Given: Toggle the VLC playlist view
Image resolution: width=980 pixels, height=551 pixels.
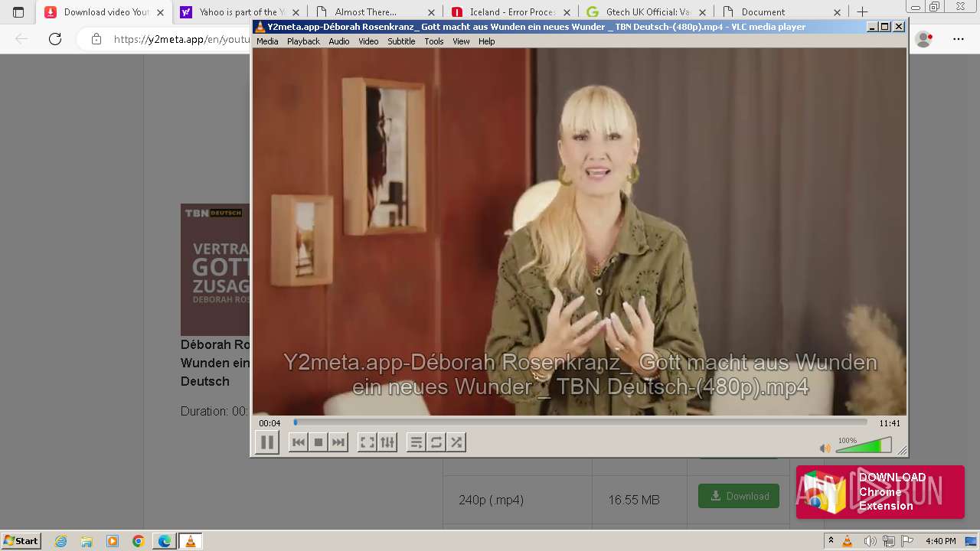Looking at the screenshot, I should point(416,442).
